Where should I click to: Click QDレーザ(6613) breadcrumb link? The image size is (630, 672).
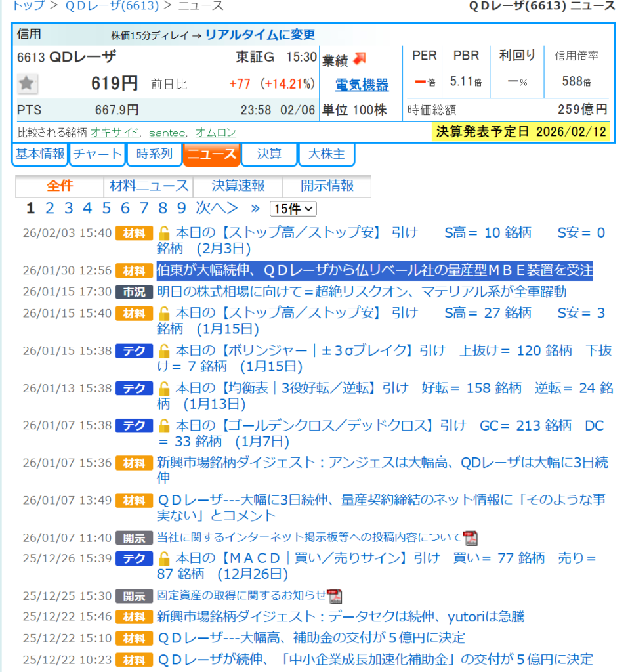(112, 6)
